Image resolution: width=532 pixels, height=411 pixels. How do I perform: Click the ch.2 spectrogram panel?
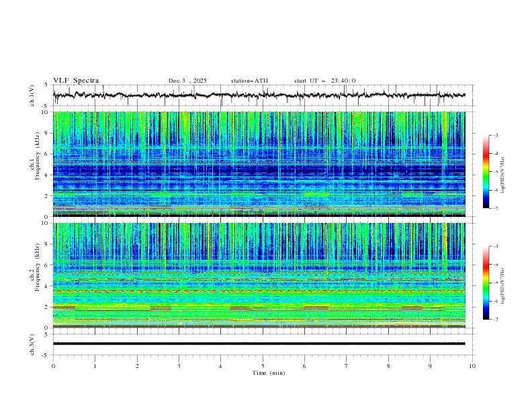pos(259,275)
